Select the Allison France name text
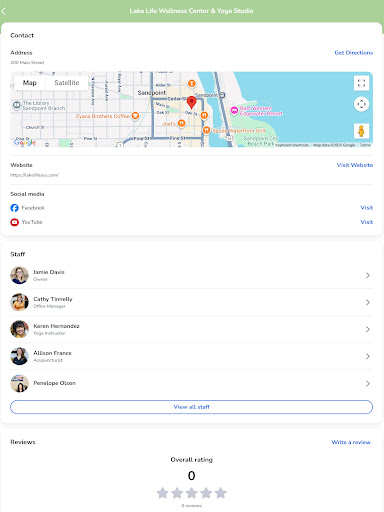 pos(52,353)
